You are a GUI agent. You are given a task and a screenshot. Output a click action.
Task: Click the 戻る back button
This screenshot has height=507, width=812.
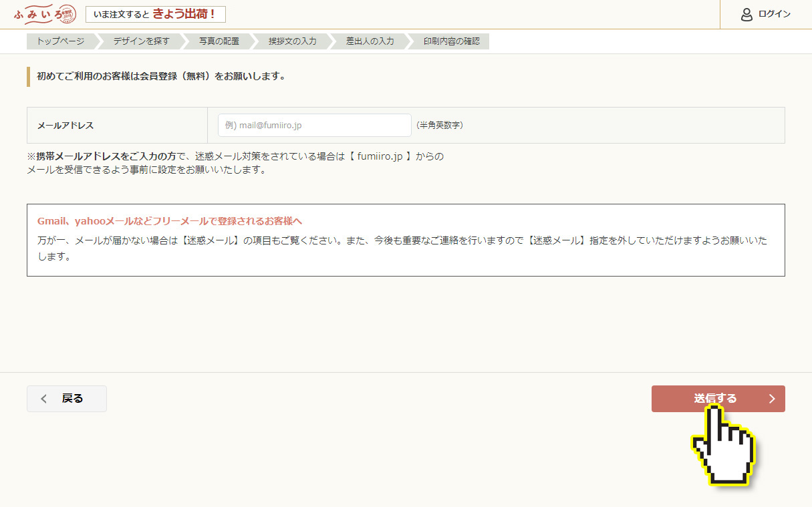click(x=67, y=399)
